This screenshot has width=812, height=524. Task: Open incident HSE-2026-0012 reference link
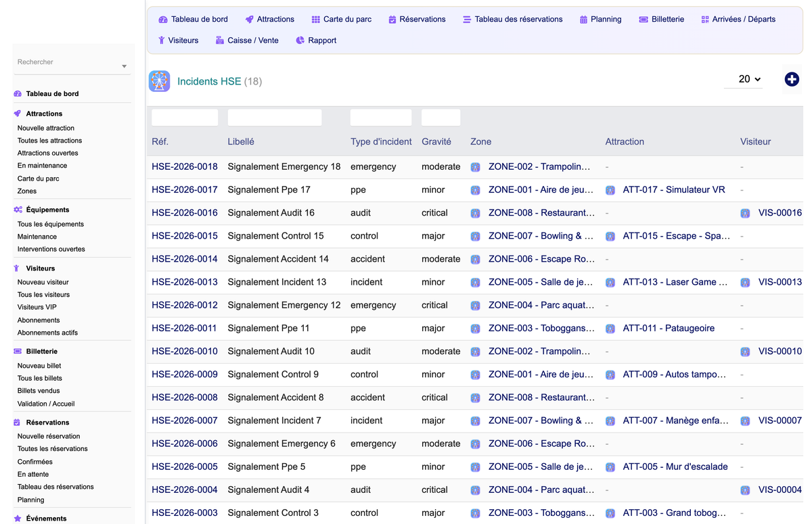click(185, 306)
